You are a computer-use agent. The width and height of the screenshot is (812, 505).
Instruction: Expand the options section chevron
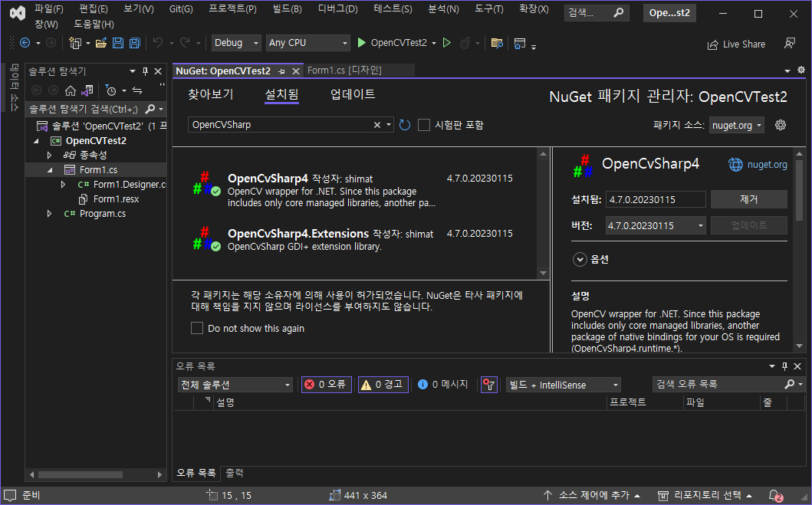click(580, 259)
